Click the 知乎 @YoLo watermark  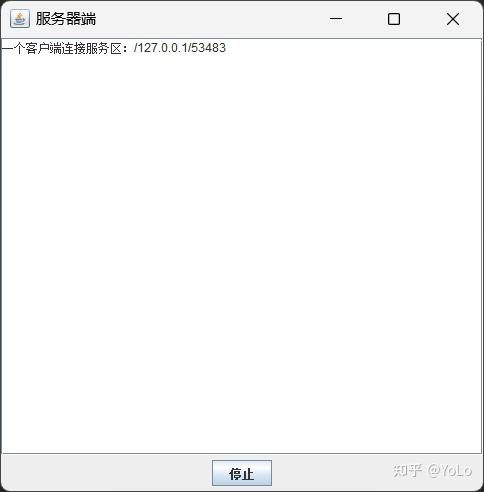click(x=432, y=471)
